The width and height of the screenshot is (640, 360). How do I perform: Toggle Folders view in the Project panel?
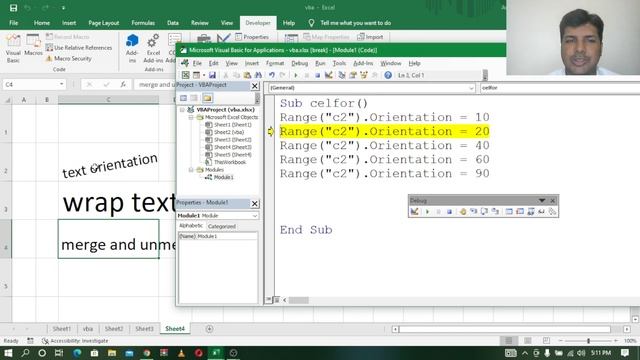pos(207,98)
